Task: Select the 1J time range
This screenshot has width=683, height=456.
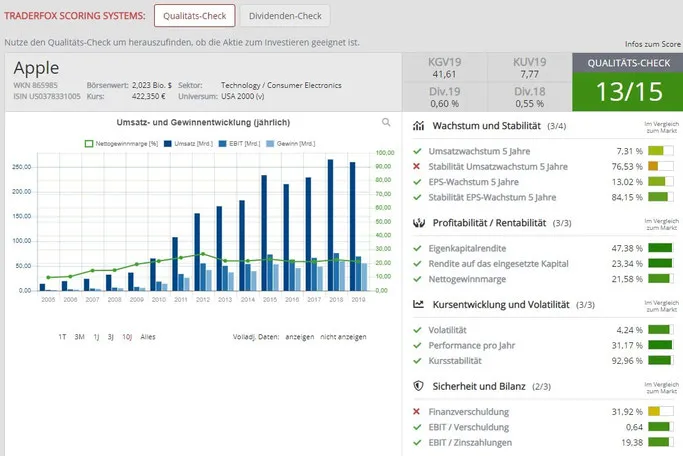Action: [x=96, y=337]
